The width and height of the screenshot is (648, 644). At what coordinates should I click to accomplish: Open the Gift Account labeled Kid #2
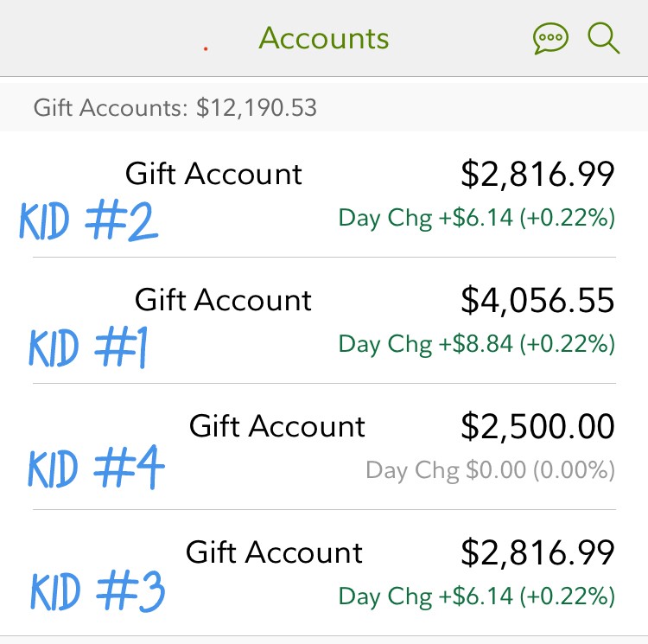pyautogui.click(x=214, y=174)
